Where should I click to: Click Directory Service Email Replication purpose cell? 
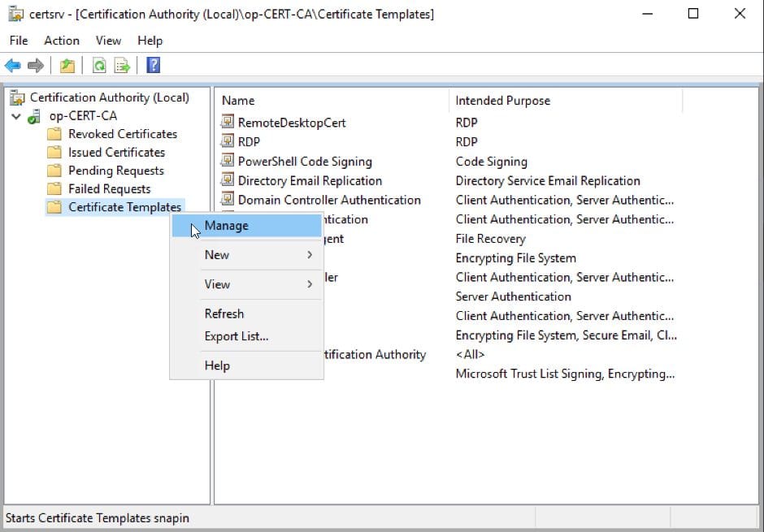tap(548, 180)
